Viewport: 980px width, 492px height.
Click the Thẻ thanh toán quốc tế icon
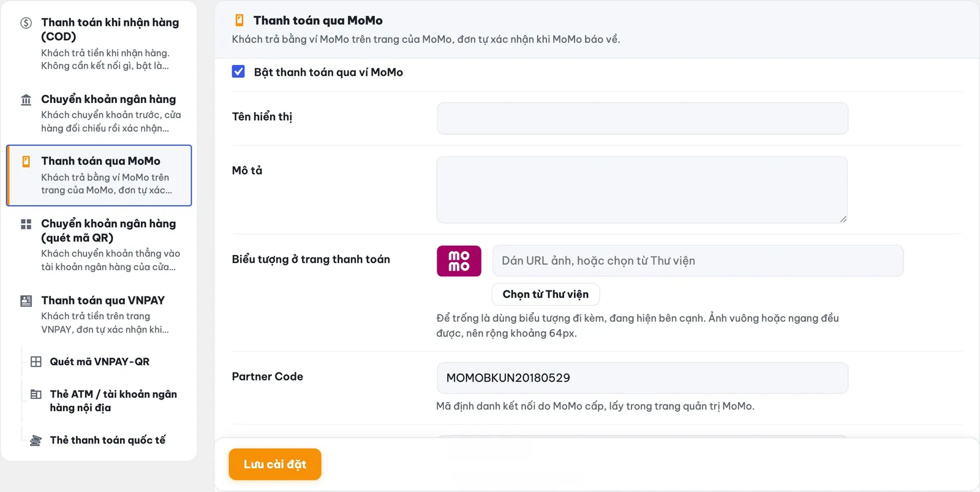click(36, 441)
